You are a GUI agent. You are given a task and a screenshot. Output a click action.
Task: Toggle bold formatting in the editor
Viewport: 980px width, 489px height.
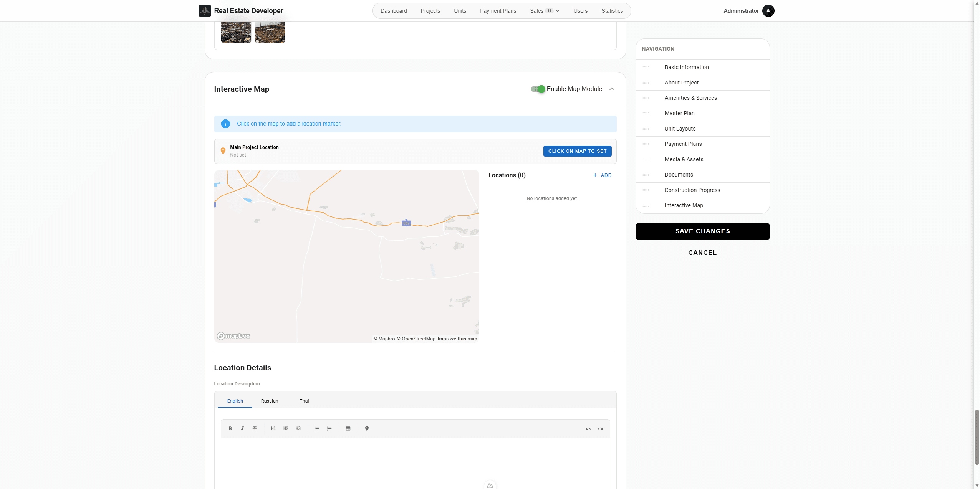[230, 428]
